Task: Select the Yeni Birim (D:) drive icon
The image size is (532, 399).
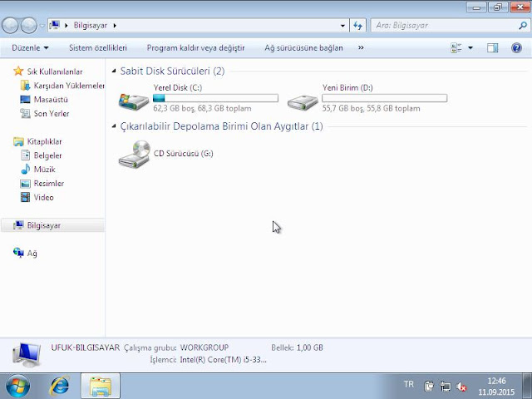Action: coord(303,101)
